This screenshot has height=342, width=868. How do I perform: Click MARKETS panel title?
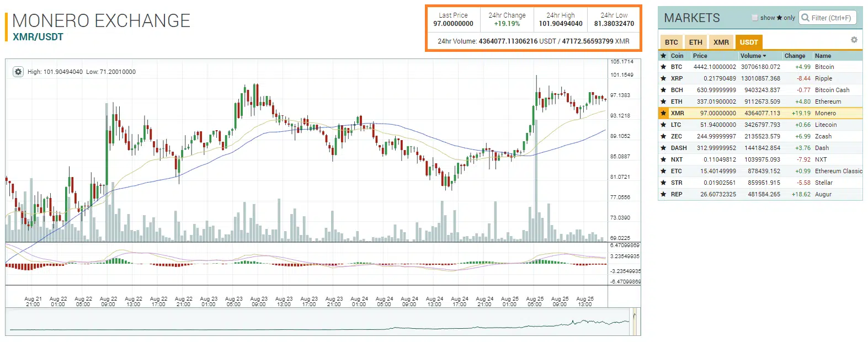pos(692,18)
